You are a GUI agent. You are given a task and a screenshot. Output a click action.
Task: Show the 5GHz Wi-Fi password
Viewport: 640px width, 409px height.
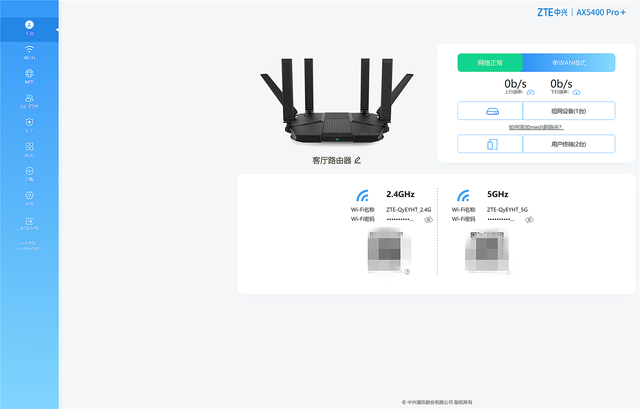pyautogui.click(x=529, y=220)
